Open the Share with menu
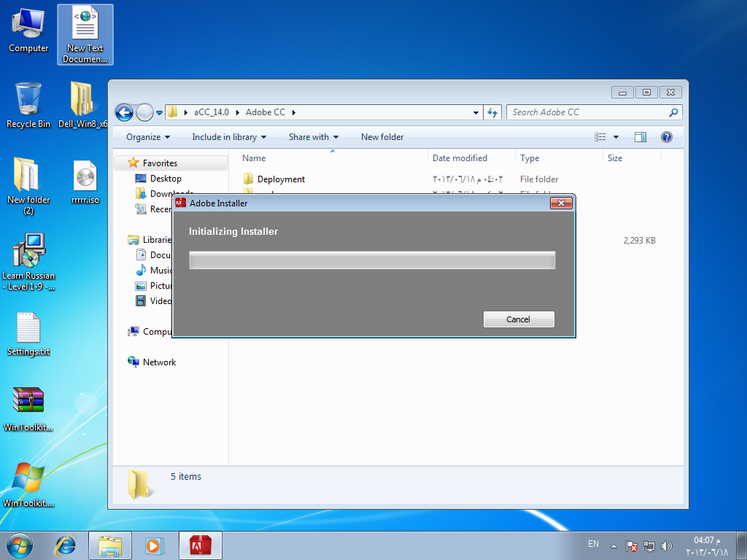 tap(314, 137)
